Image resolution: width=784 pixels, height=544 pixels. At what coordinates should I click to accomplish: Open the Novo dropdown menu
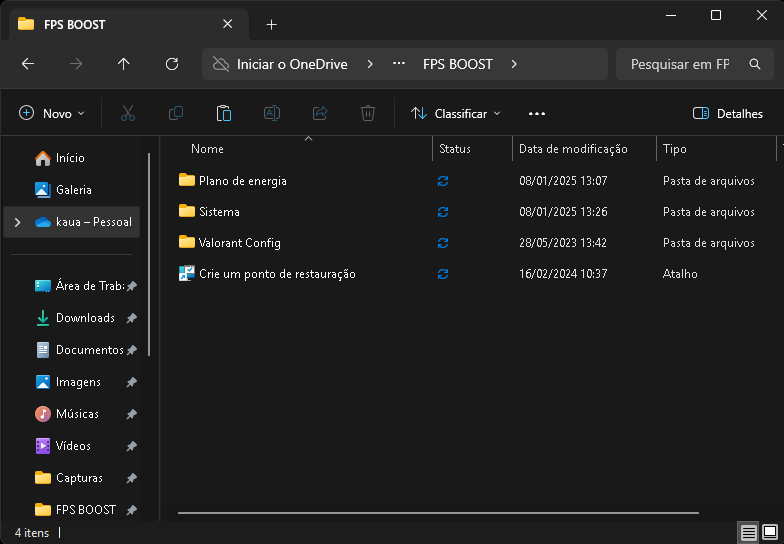[x=53, y=114]
